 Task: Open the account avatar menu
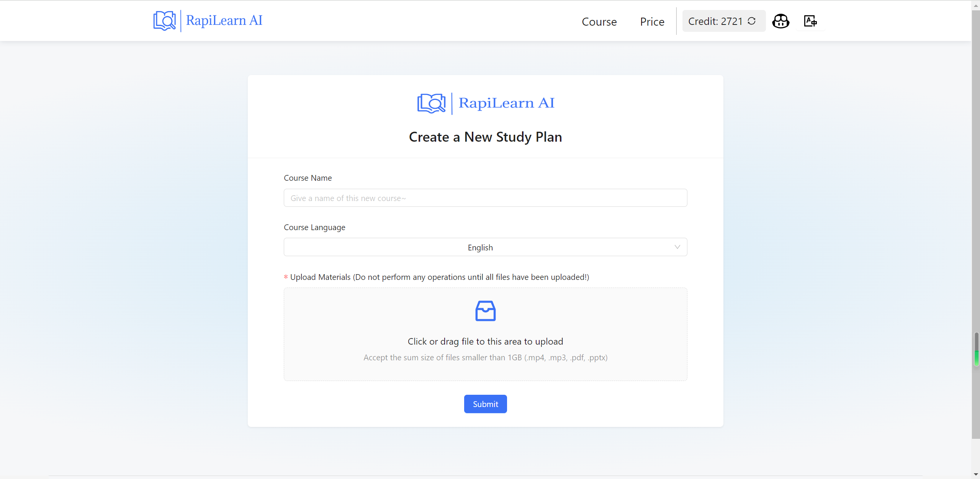point(780,21)
